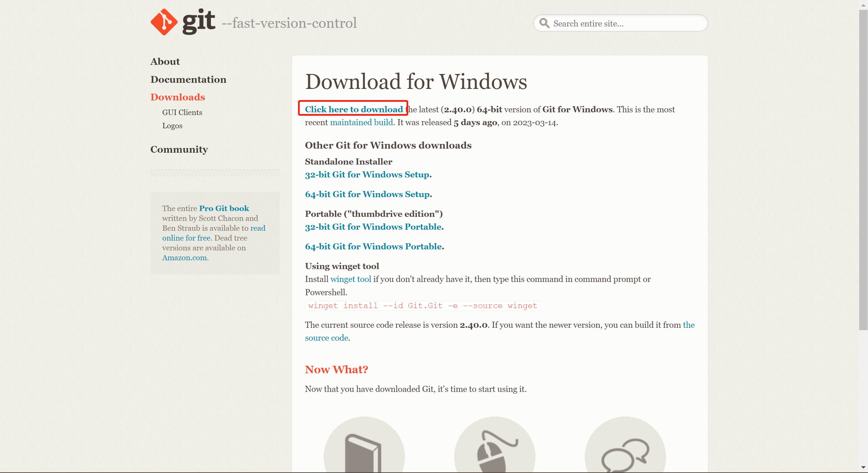Image resolution: width=868 pixels, height=473 pixels.
Task: Open the chat bubbles circle icon
Action: tap(625, 445)
